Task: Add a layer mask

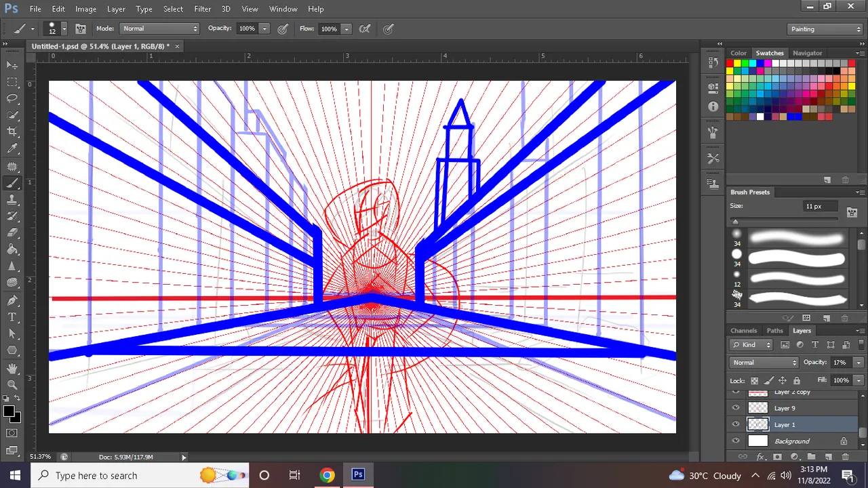Action: [x=777, y=457]
